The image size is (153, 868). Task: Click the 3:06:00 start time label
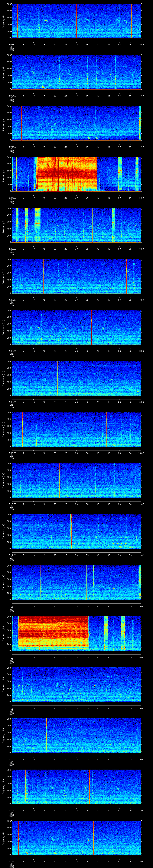(x=12, y=300)
